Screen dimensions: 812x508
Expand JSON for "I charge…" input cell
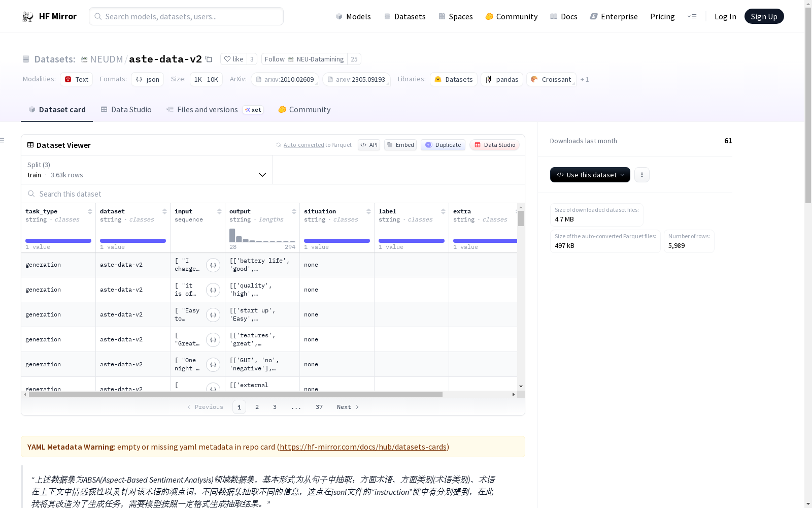213,265
